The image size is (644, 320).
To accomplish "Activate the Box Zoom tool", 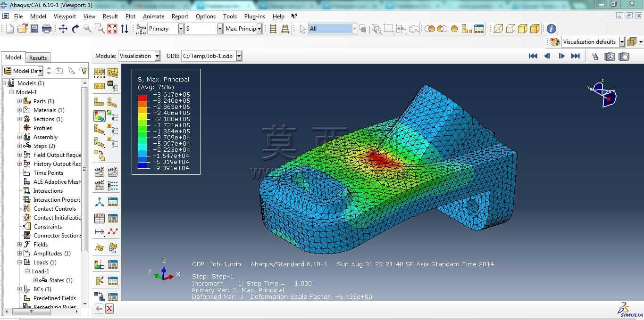I will point(100,29).
